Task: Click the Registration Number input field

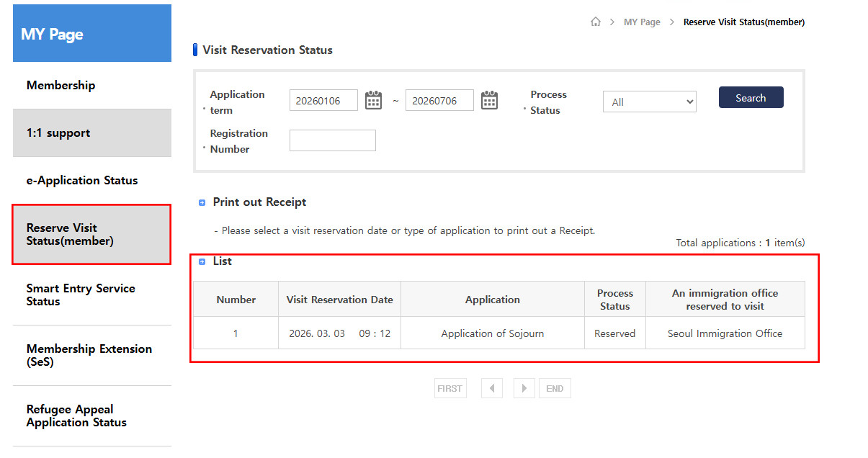Action: [x=332, y=140]
